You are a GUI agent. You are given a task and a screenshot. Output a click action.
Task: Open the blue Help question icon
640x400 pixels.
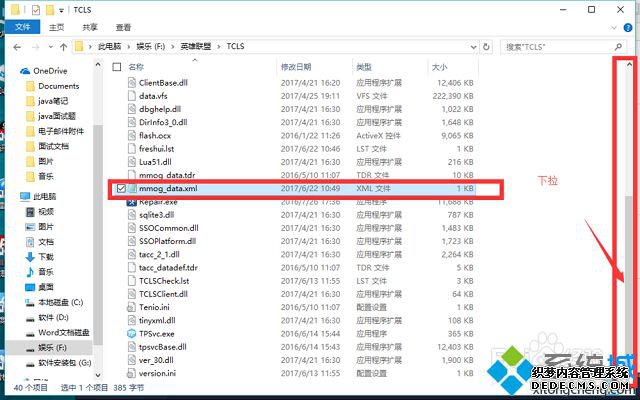click(x=628, y=28)
